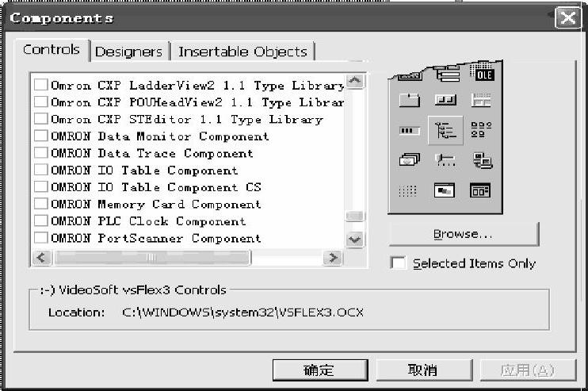Click the bottom-right panel window icon
This screenshot has height=391, width=588.
[x=480, y=190]
